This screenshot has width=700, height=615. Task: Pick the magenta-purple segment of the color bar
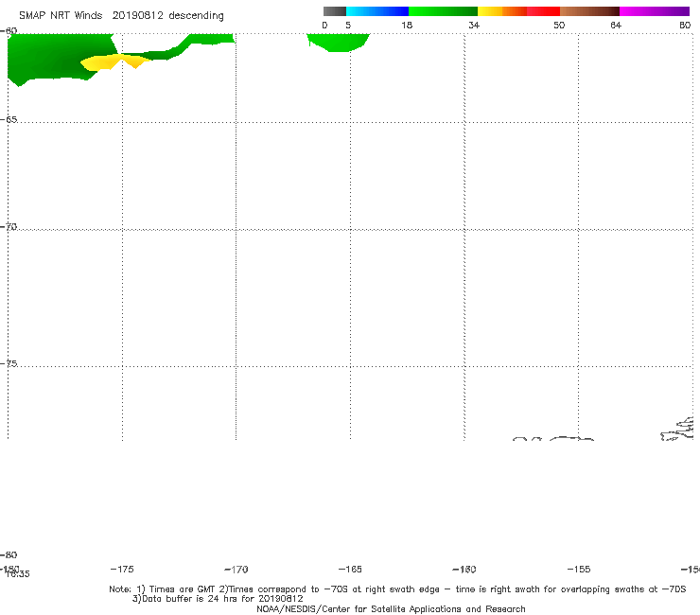pos(655,11)
